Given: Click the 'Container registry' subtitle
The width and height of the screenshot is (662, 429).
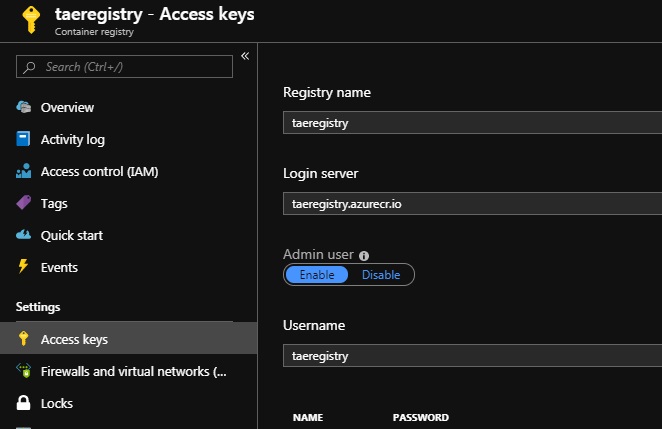Looking at the screenshot, I should [x=94, y=32].
